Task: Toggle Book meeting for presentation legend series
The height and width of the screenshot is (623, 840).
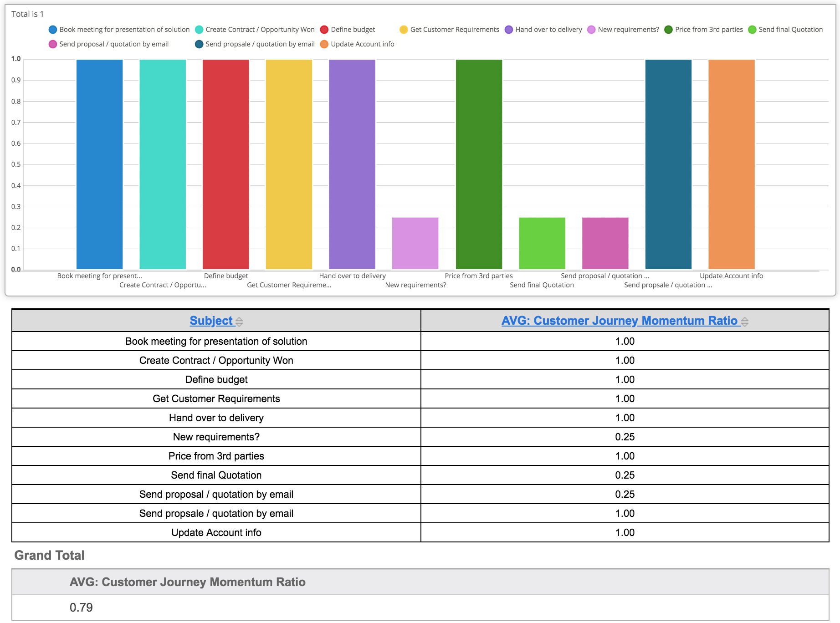Action: 53,30
